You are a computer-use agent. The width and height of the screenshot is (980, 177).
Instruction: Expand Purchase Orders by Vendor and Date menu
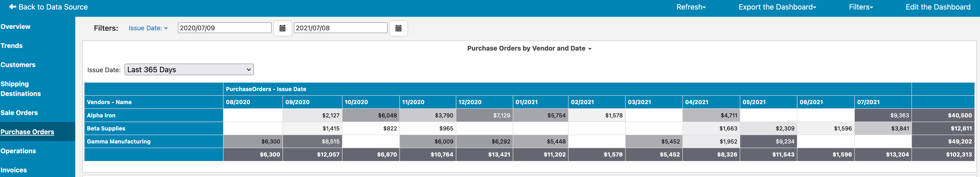point(529,48)
